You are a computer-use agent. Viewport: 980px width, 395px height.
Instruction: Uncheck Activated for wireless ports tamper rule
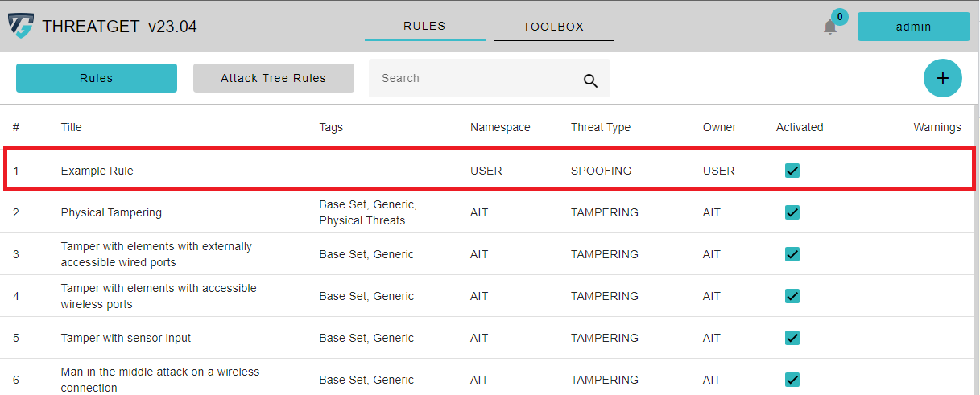tap(792, 296)
